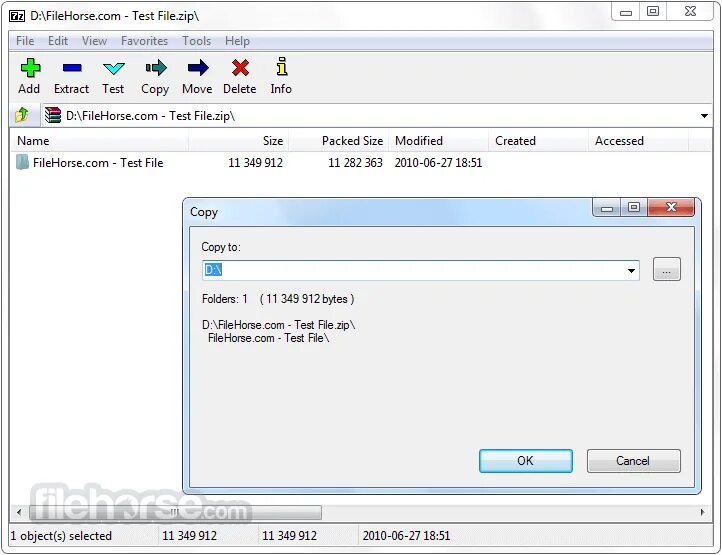Click the archive icon in address bar
Image resolution: width=722 pixels, height=555 pixels.
point(52,115)
